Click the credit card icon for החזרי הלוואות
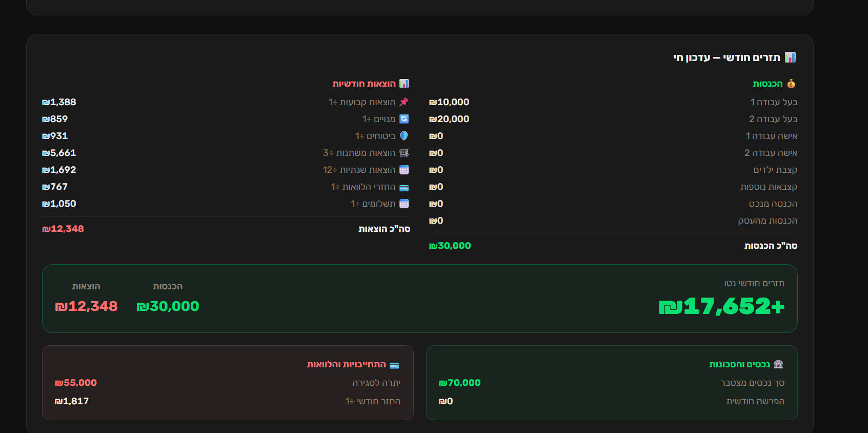868x433 pixels. 404,187
